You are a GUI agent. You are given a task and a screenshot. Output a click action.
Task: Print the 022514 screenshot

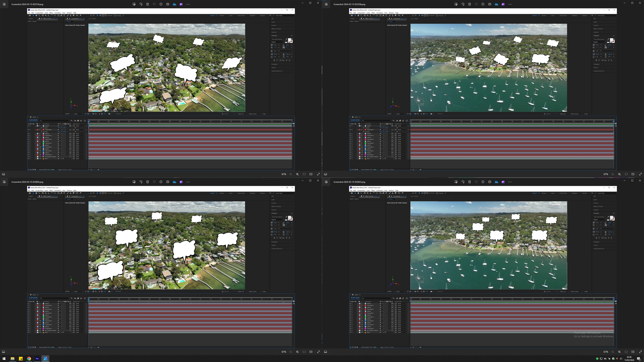pos(168,4)
